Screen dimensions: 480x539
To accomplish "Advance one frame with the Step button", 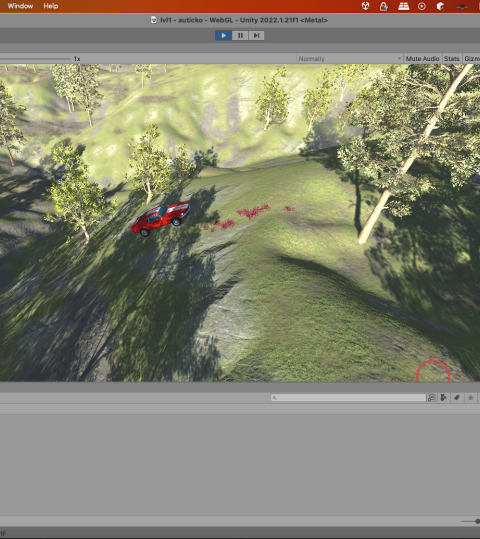I will [256, 35].
